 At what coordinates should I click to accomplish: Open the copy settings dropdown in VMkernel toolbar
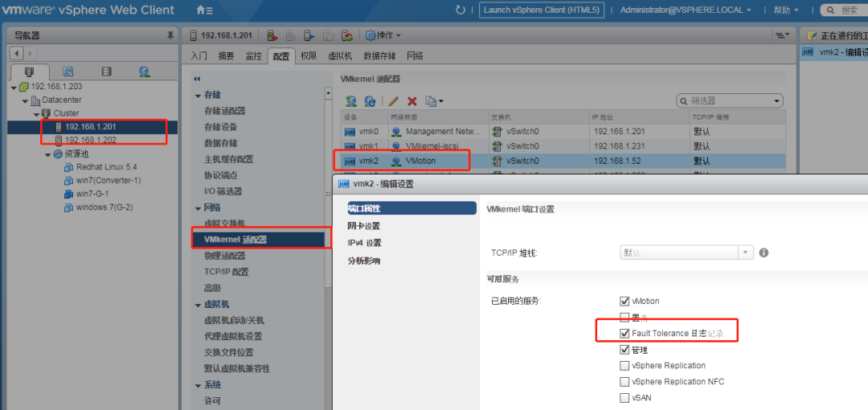(435, 100)
